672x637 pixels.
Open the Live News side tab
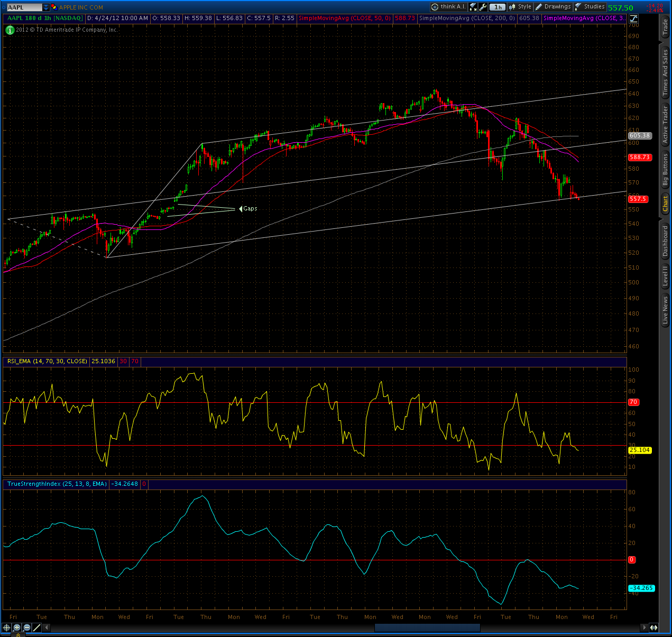[x=665, y=310]
